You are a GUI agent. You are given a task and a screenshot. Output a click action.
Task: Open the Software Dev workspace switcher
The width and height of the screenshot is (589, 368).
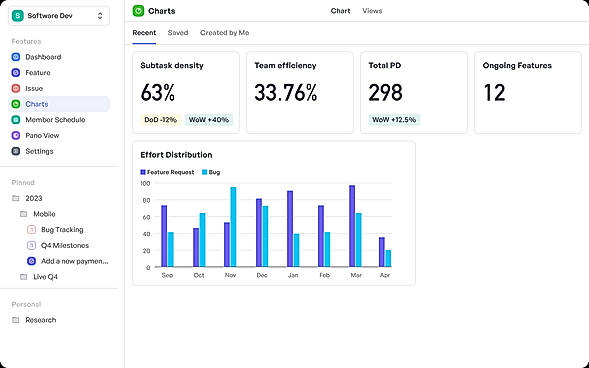(x=59, y=16)
